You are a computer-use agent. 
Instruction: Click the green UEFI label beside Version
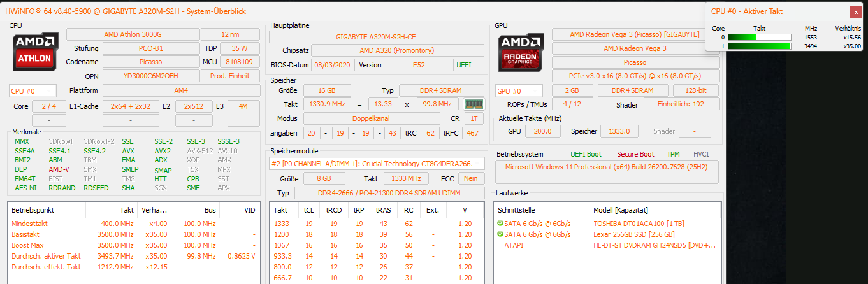pos(464,65)
